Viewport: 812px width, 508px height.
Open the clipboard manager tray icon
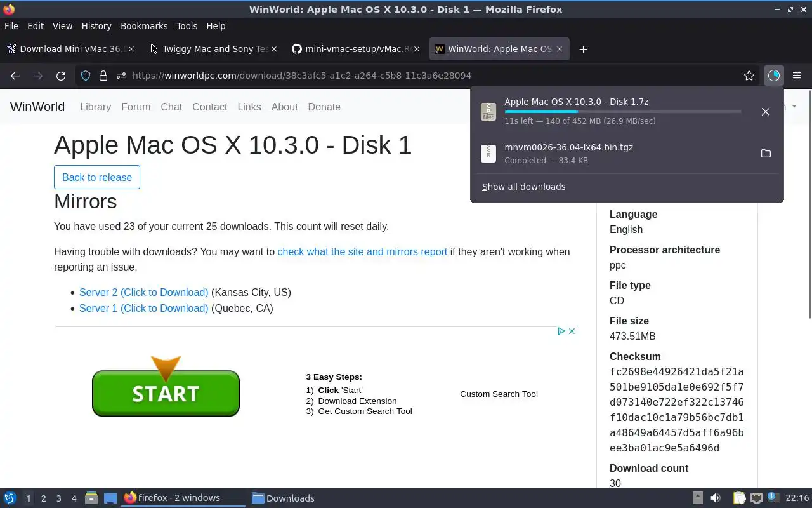point(739,498)
